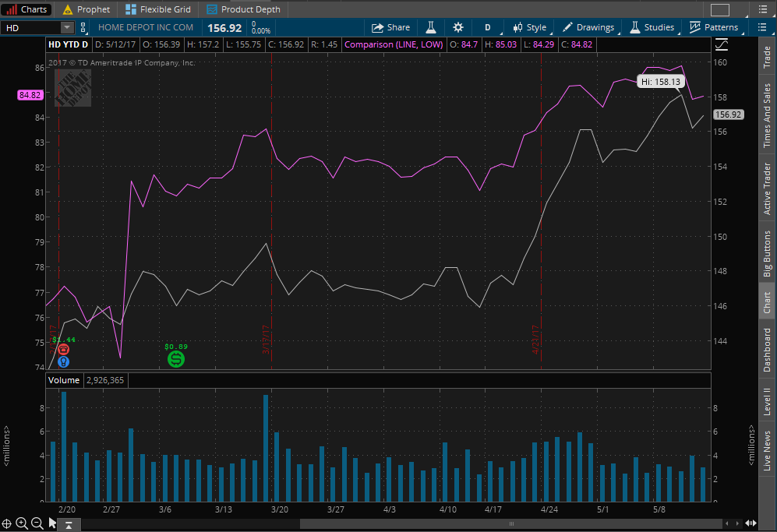Click the Volume study label

[x=64, y=380]
